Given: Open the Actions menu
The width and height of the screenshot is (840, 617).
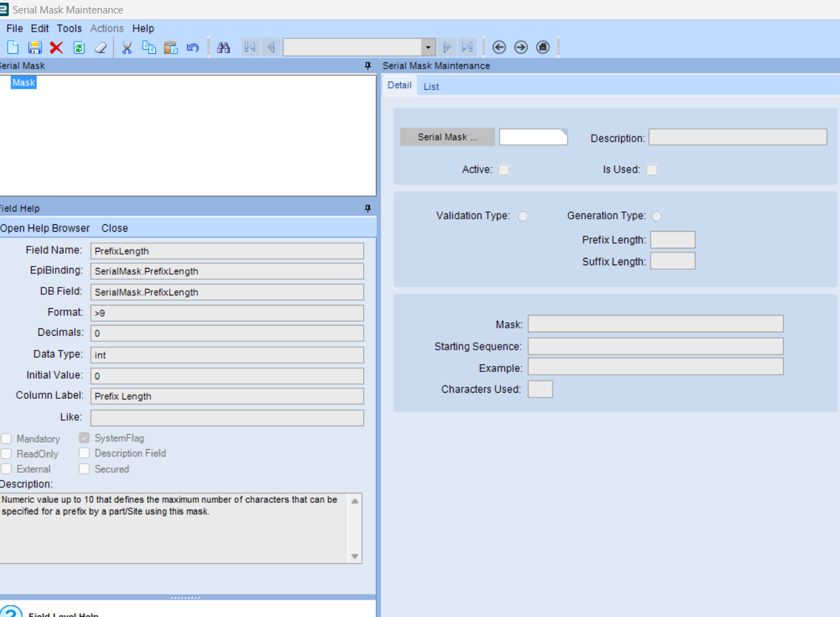Looking at the screenshot, I should point(107,28).
